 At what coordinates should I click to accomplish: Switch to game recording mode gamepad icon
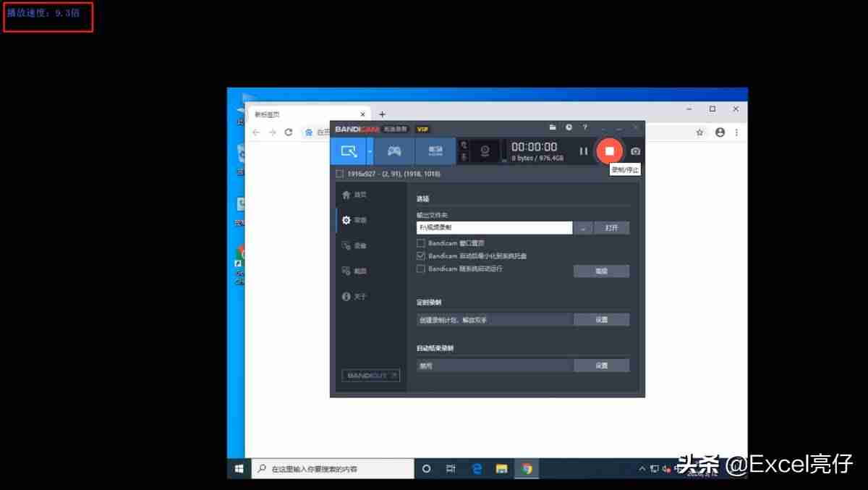coord(394,151)
